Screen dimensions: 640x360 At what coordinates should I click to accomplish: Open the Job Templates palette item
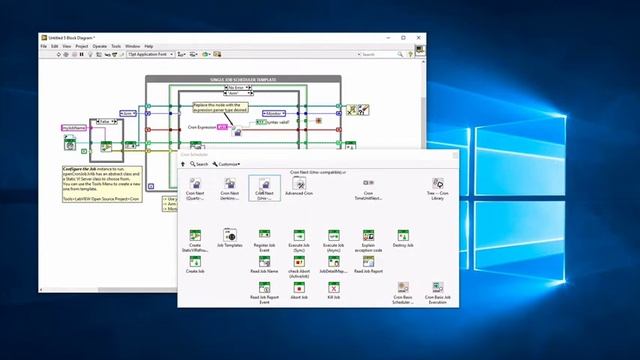click(x=230, y=238)
